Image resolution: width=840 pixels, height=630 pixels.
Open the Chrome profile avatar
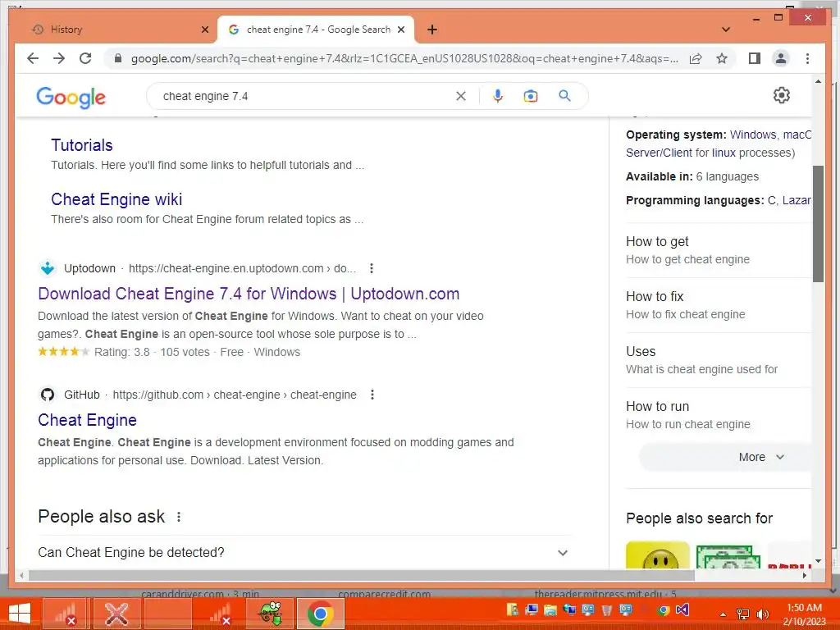781,58
